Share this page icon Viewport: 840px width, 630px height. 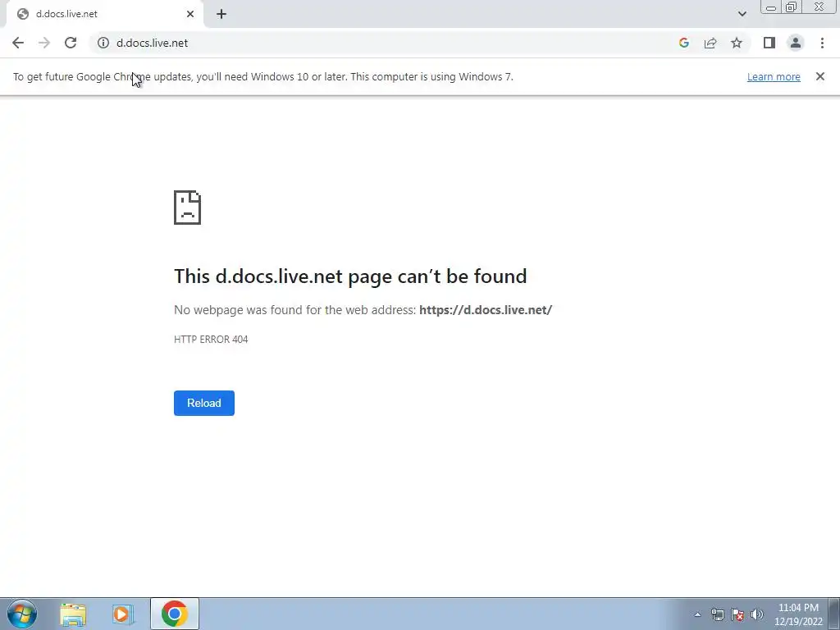tap(710, 43)
